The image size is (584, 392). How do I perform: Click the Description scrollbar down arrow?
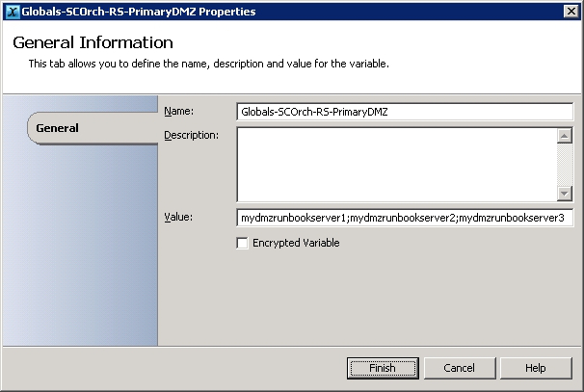click(565, 194)
